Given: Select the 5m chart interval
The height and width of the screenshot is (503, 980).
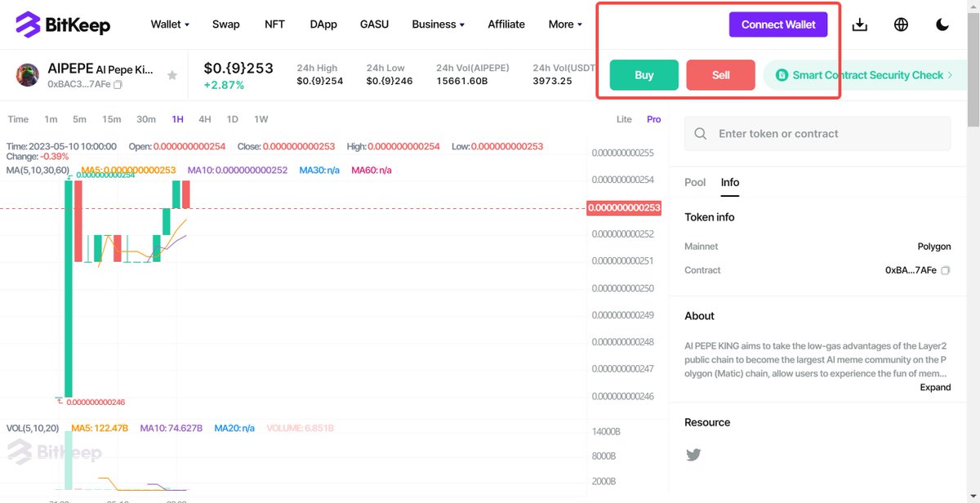Looking at the screenshot, I should pos(79,119).
